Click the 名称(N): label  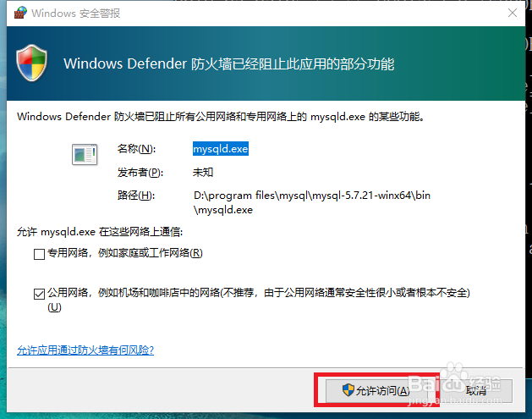coord(136,149)
